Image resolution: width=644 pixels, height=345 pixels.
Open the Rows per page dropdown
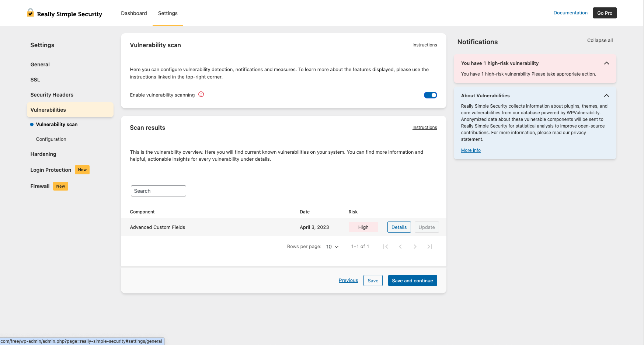tap(332, 247)
